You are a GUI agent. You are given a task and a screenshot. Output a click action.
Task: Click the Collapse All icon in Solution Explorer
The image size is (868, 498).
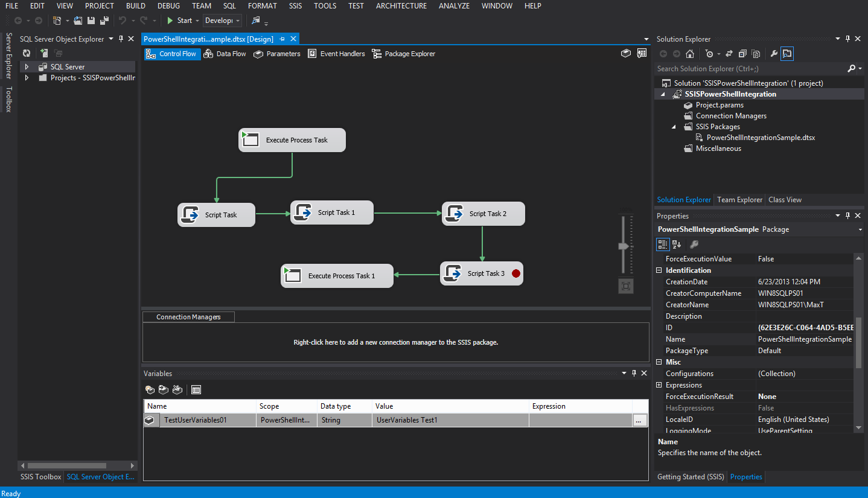coord(742,54)
